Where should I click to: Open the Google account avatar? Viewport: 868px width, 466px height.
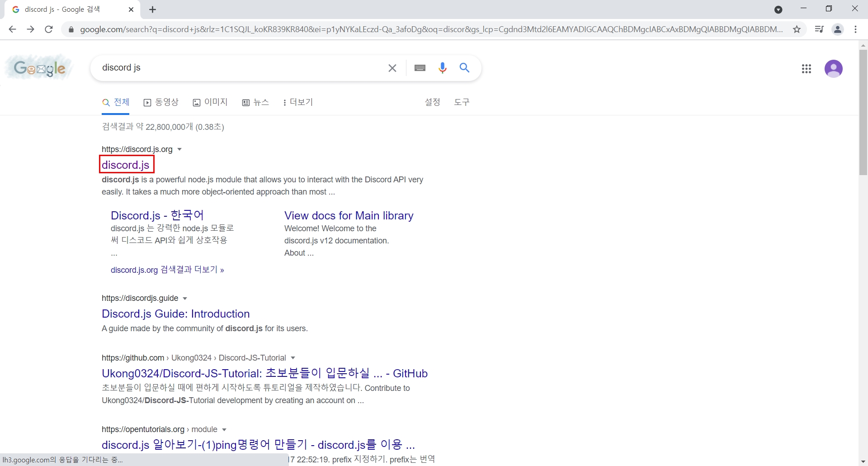[x=834, y=69]
